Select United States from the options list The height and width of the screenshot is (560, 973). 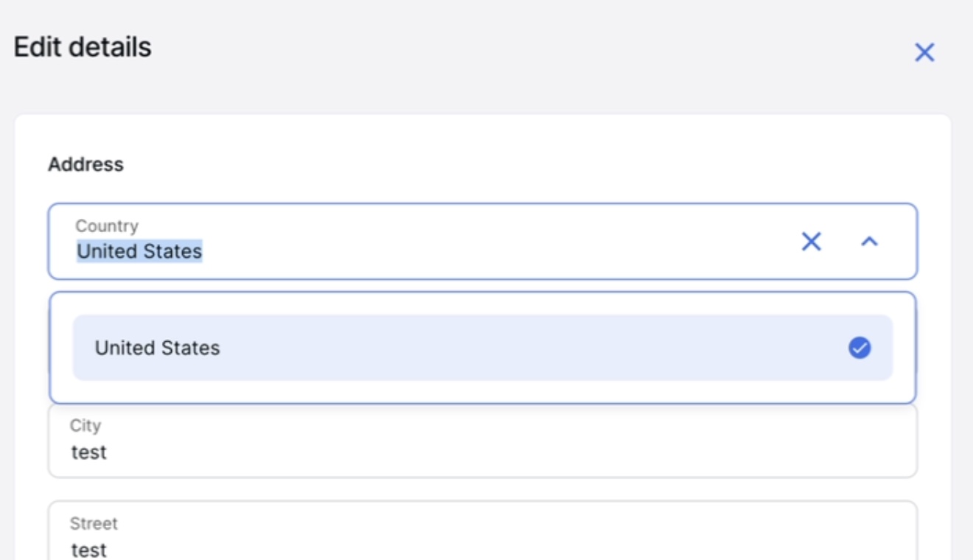coord(483,348)
